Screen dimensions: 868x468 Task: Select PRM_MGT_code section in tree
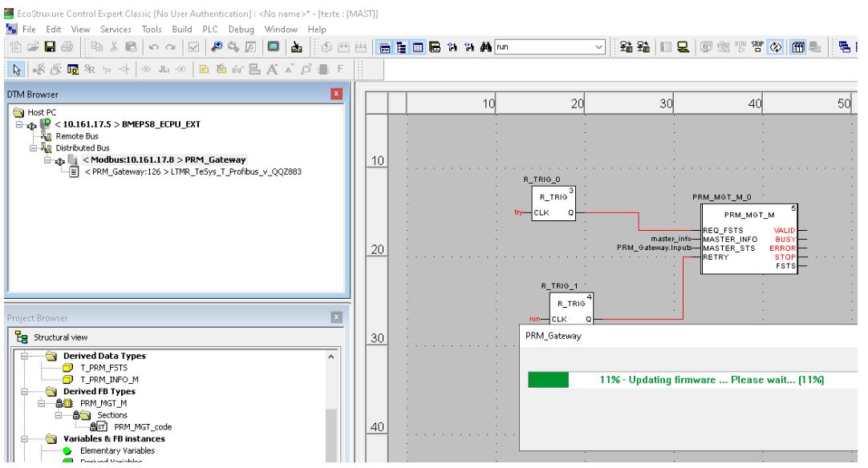point(143,427)
